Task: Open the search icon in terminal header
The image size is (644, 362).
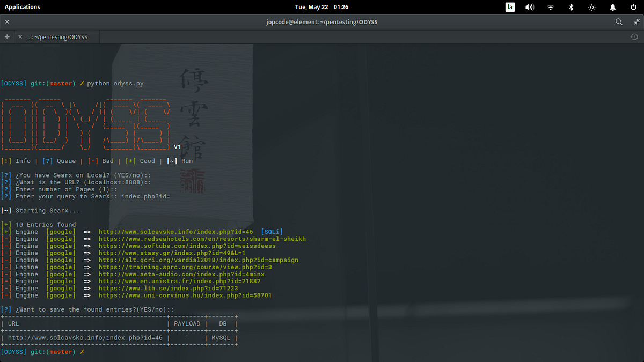Action: [x=618, y=21]
